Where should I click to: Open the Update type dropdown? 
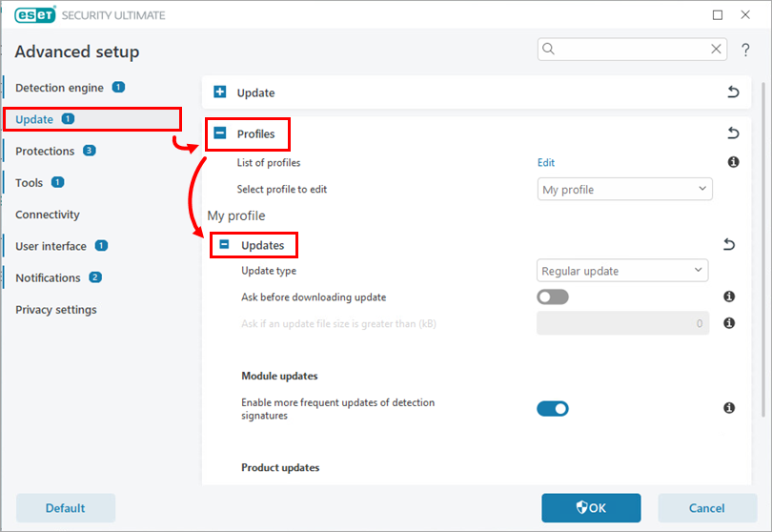622,271
